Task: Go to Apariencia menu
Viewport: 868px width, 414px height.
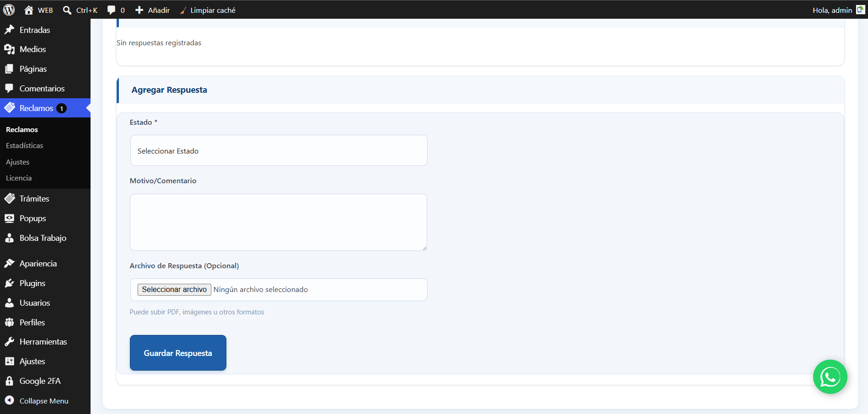Action: 38,264
